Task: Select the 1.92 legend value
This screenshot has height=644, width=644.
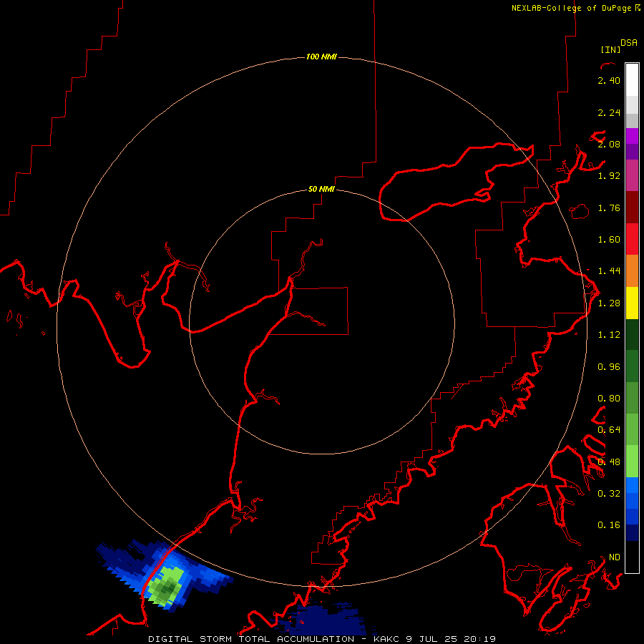Action: [x=609, y=176]
